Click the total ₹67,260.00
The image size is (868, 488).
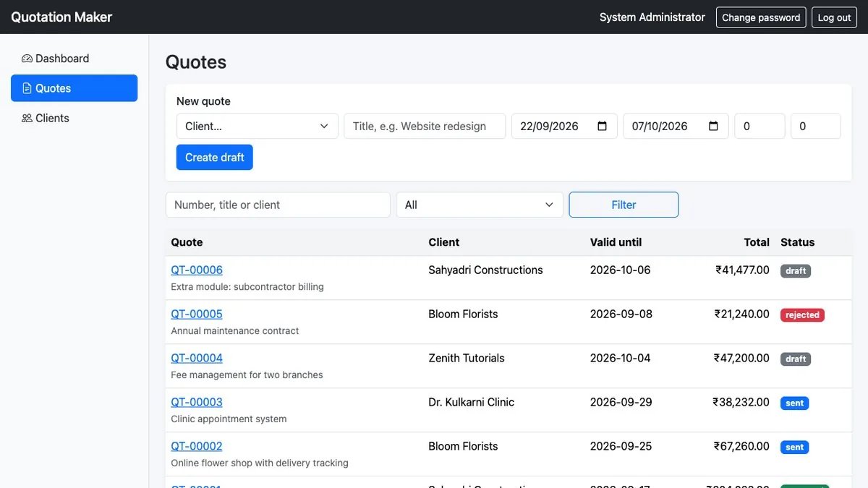pos(741,446)
